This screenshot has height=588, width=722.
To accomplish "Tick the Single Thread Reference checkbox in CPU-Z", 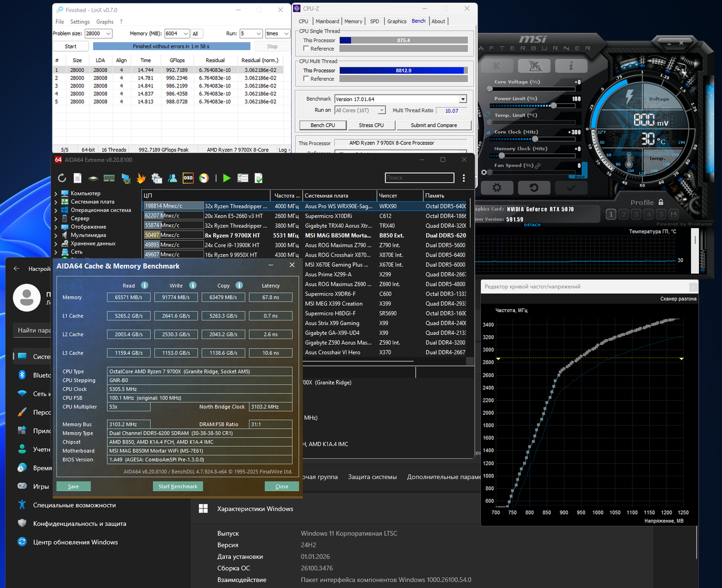I will 306,49.
